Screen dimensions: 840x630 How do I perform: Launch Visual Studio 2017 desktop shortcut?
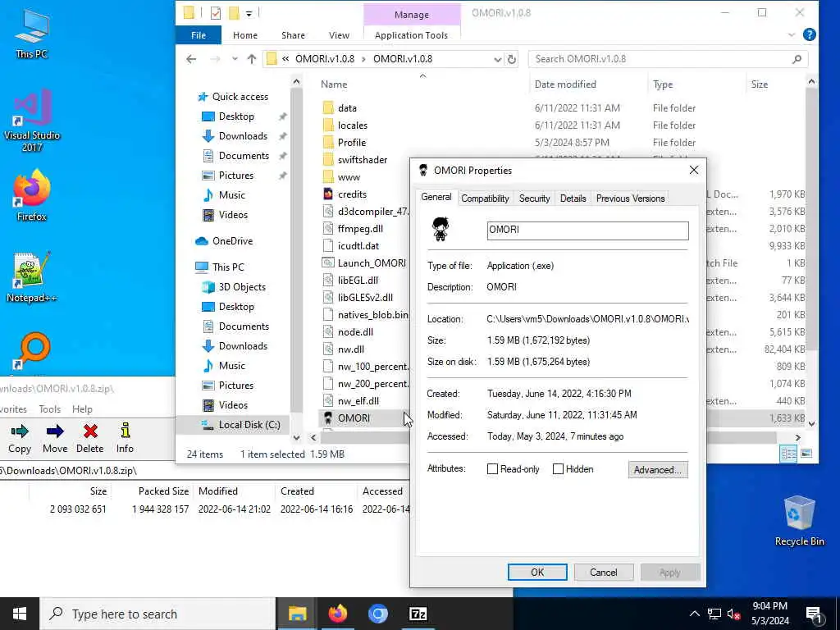point(32,121)
